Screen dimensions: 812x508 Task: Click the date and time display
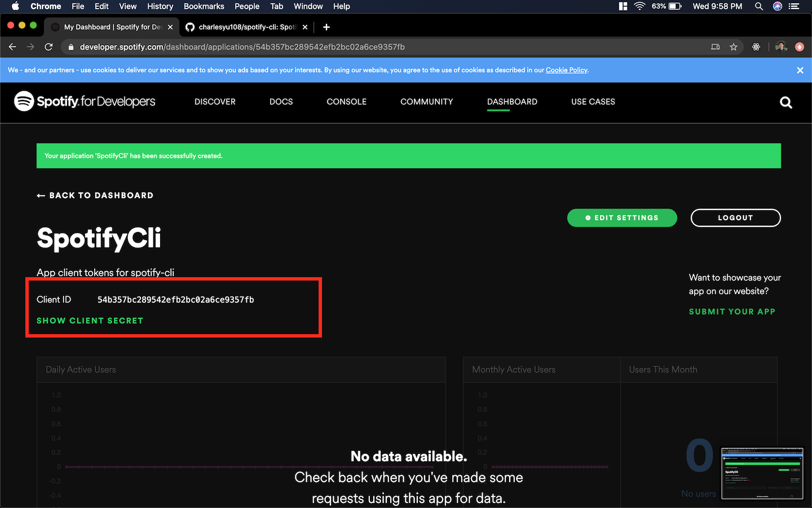[x=717, y=6]
